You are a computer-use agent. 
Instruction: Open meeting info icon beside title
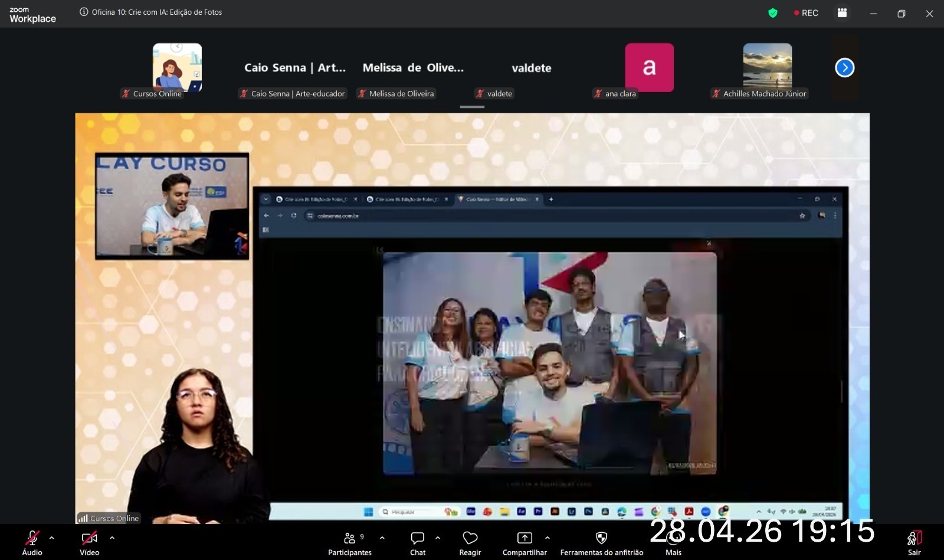point(84,12)
